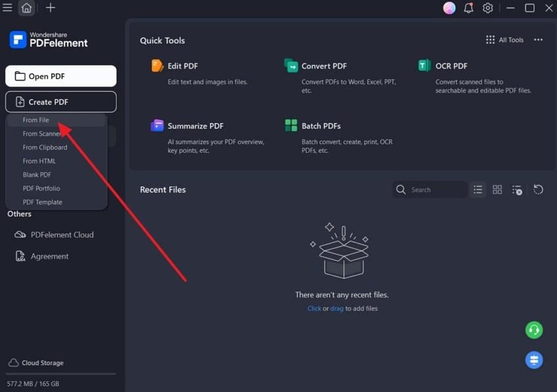Click the Open PDF button
This screenshot has height=392, width=557.
click(x=61, y=76)
